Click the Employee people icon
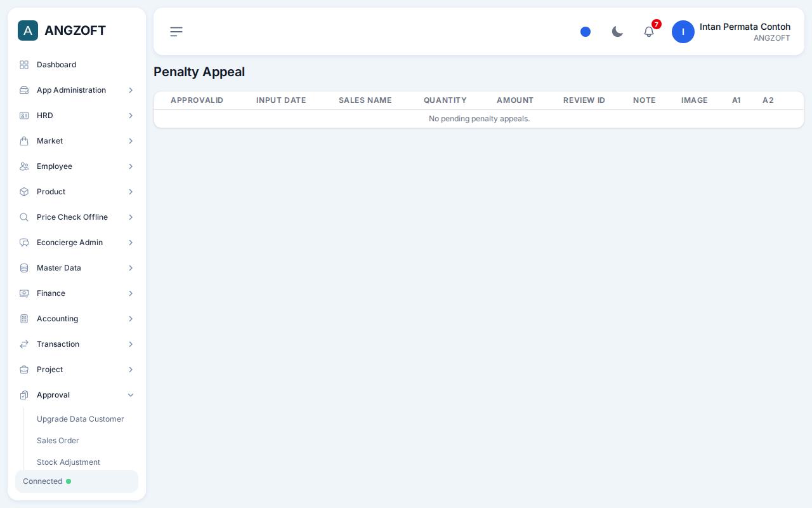 tap(24, 166)
